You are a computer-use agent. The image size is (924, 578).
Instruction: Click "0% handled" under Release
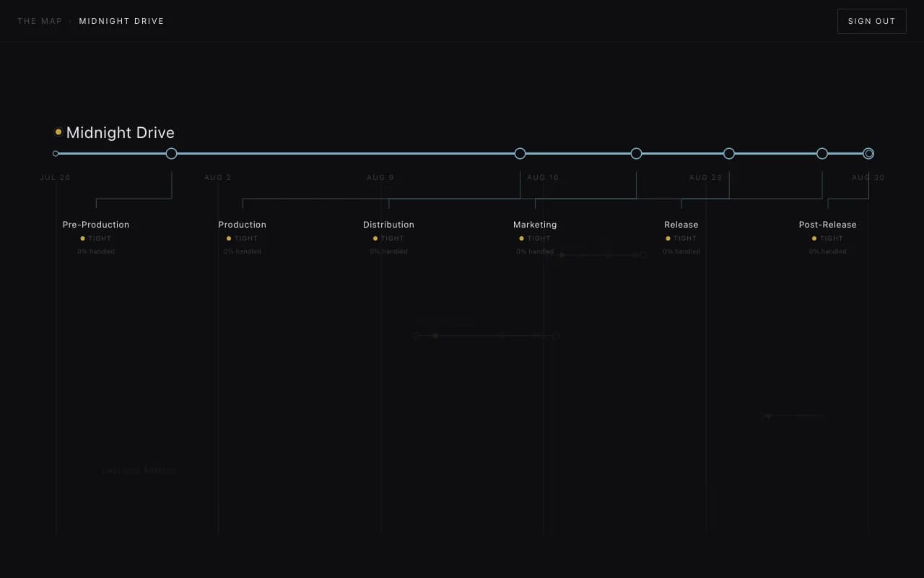click(681, 251)
